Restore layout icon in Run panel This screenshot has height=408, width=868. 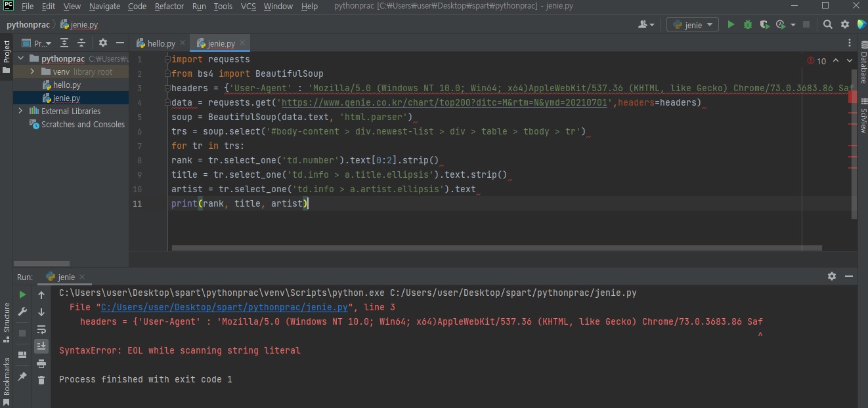pos(22,355)
